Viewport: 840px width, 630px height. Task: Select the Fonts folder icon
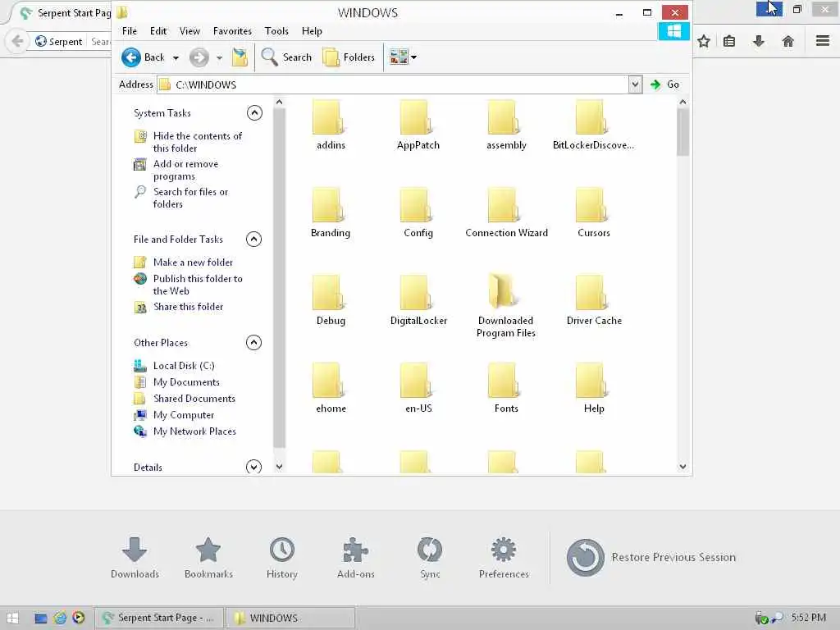[504, 381]
